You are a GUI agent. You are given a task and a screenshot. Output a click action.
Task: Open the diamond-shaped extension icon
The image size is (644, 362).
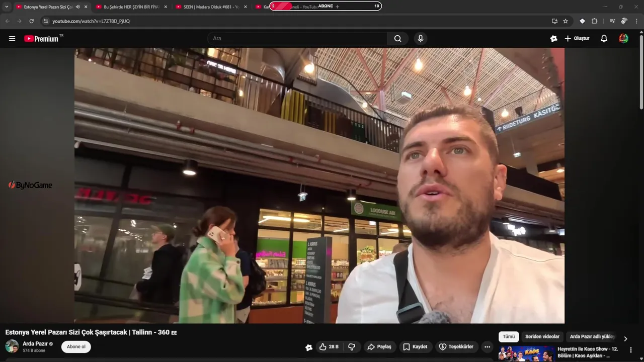coord(582,21)
